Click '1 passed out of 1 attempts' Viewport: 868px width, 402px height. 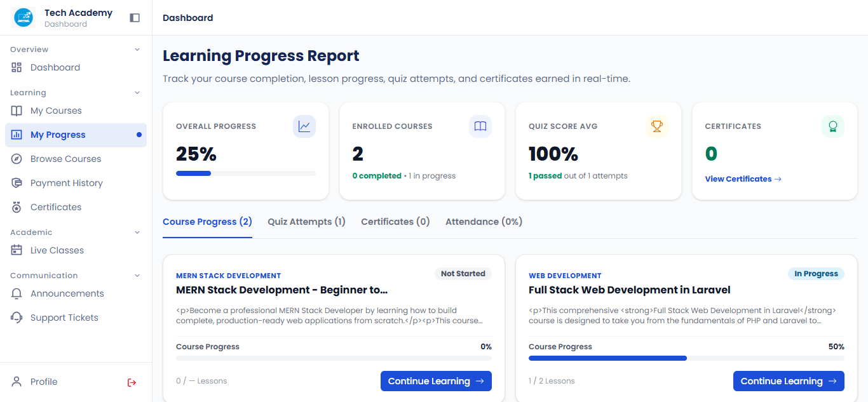[x=578, y=176]
